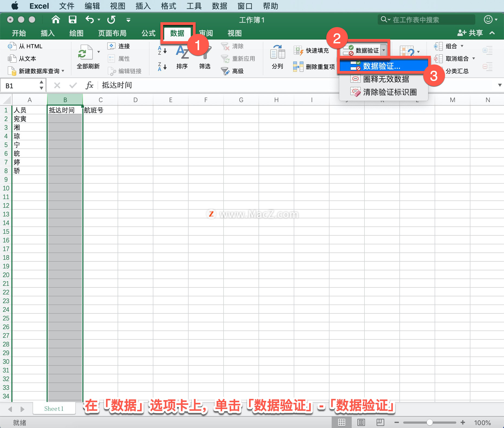504x428 pixels.
Task: Click the Undo arrow icon
Action: point(90,20)
